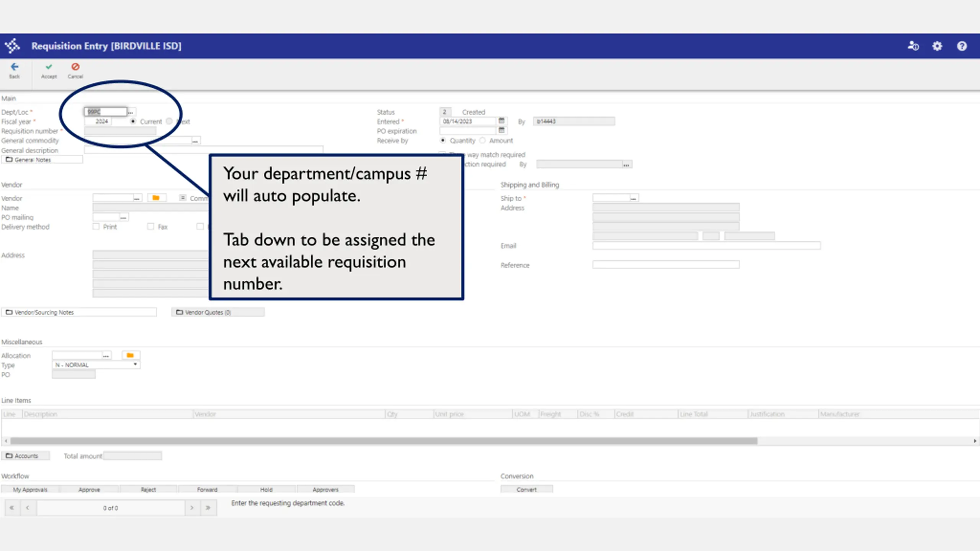This screenshot has width=980, height=551.
Task: Click the Line Total column header
Action: point(713,414)
